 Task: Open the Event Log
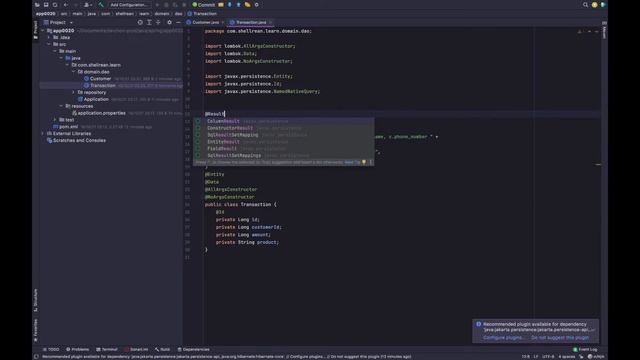pyautogui.click(x=585, y=349)
